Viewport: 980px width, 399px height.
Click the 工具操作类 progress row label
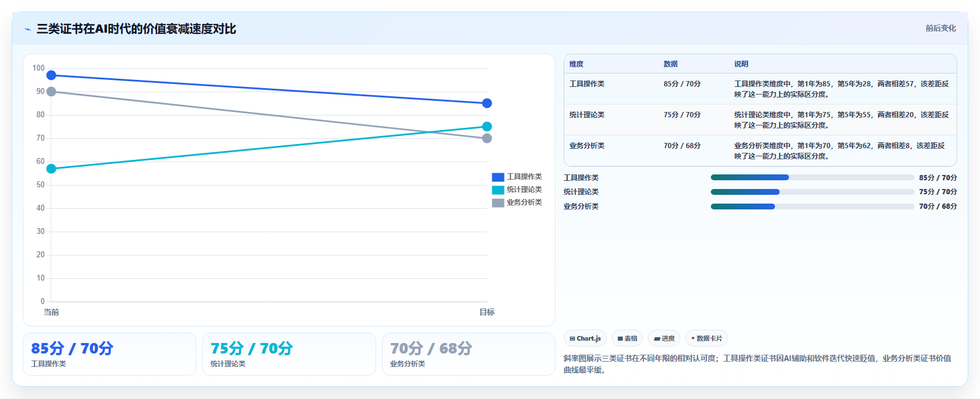pos(581,178)
